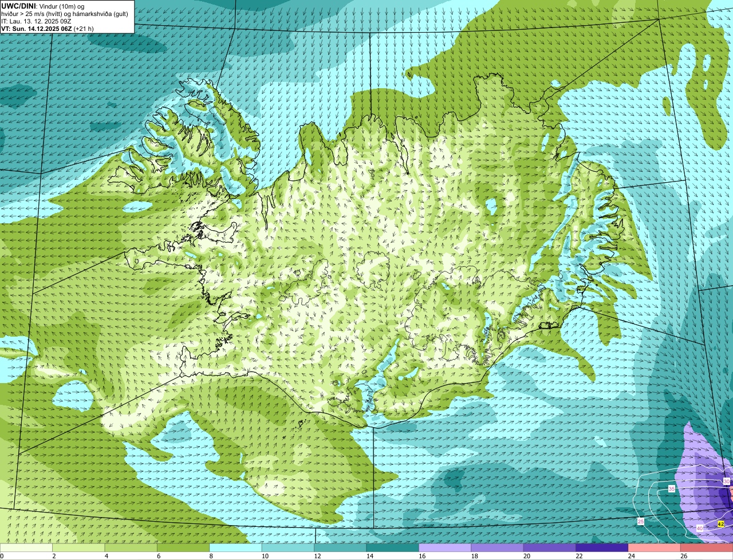Click the 0–2 m/s pale yellow legend swatch
The height and width of the screenshot is (560, 733).
tap(26, 547)
